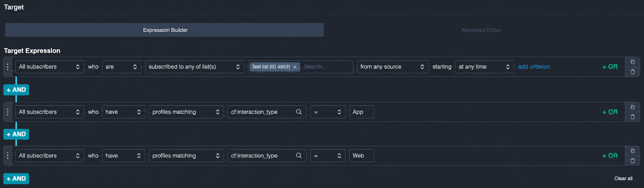This screenshot has height=188, width=644.
Task: Open drag handle menu of Web row
Action: point(8,156)
